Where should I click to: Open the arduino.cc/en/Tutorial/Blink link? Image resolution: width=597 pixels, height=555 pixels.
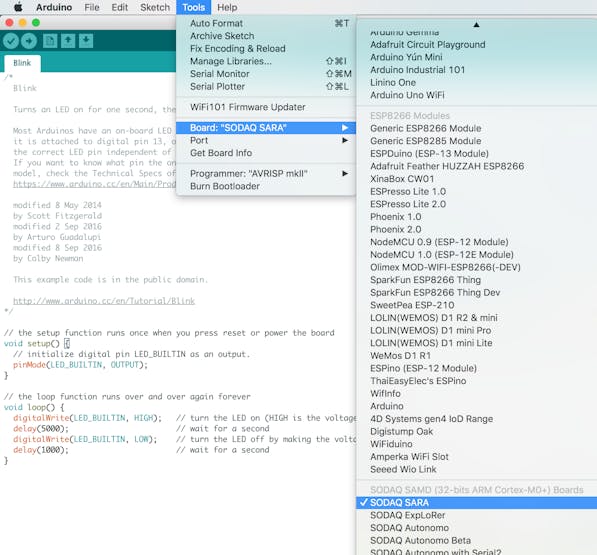pos(104,301)
